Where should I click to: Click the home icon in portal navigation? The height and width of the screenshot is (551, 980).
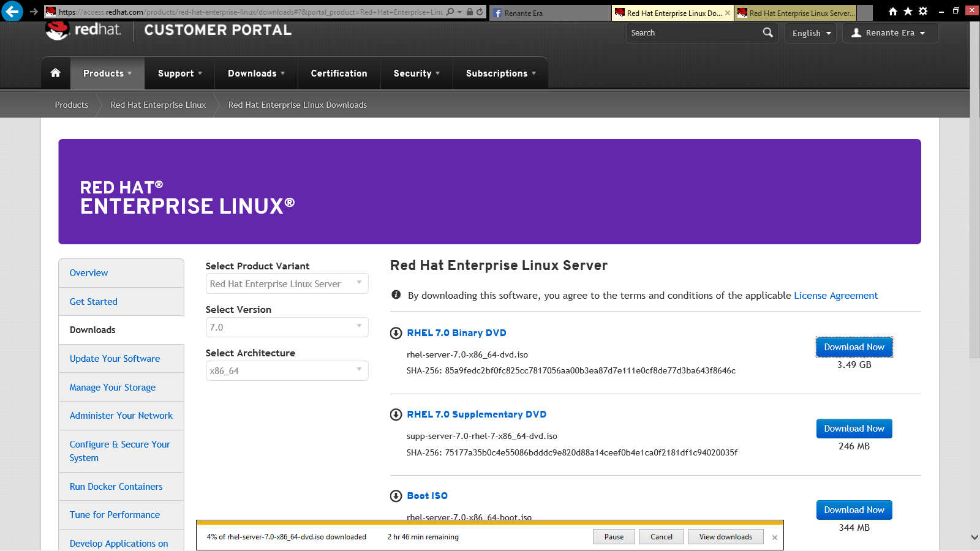[56, 73]
